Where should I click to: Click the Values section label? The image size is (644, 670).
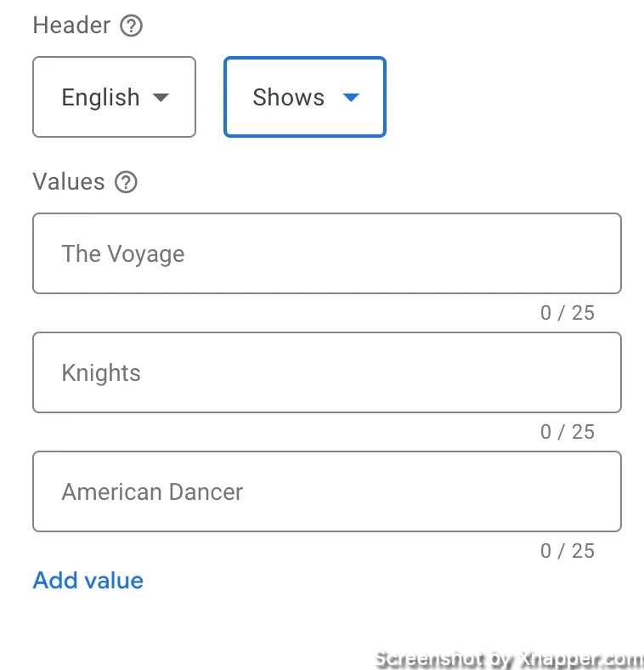69,182
